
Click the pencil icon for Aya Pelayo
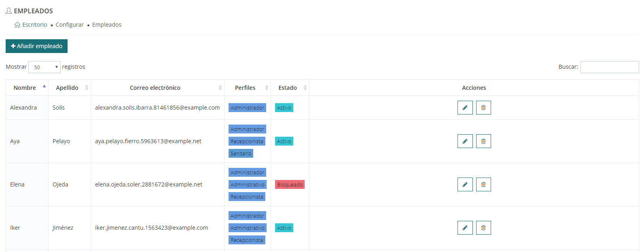click(x=465, y=141)
